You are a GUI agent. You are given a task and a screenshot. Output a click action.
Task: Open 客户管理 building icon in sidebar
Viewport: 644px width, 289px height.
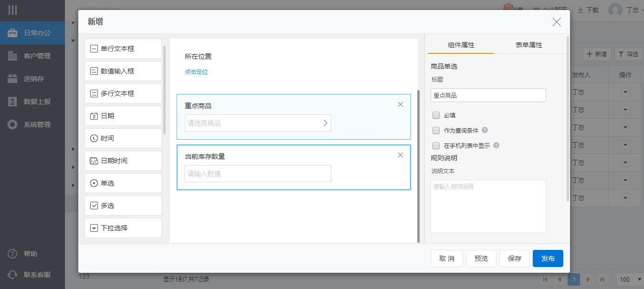[x=12, y=56]
